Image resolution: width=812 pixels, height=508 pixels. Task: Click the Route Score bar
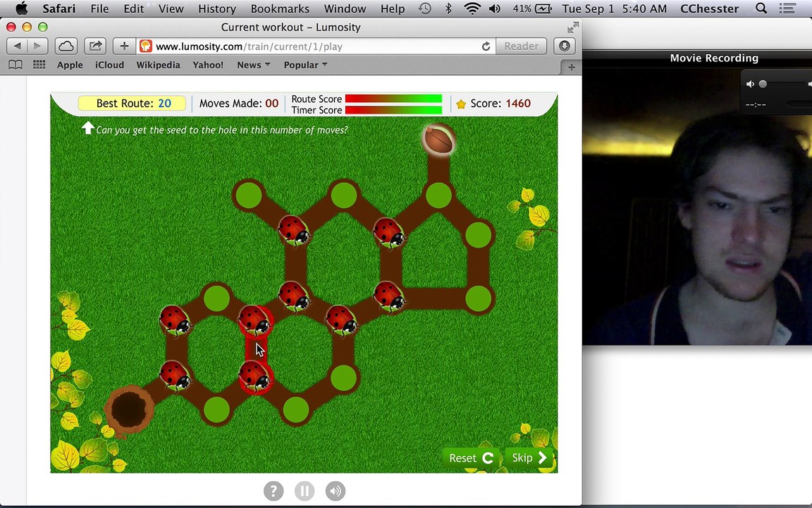(393, 99)
